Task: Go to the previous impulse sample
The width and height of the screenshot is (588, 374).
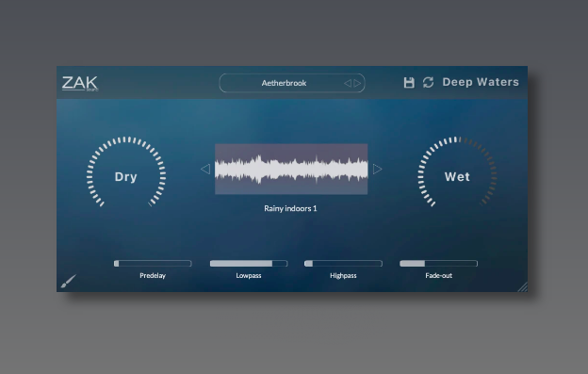Action: click(x=205, y=169)
